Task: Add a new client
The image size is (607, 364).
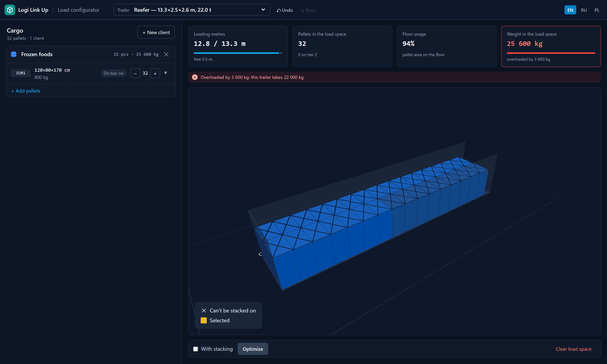Action: click(x=156, y=32)
